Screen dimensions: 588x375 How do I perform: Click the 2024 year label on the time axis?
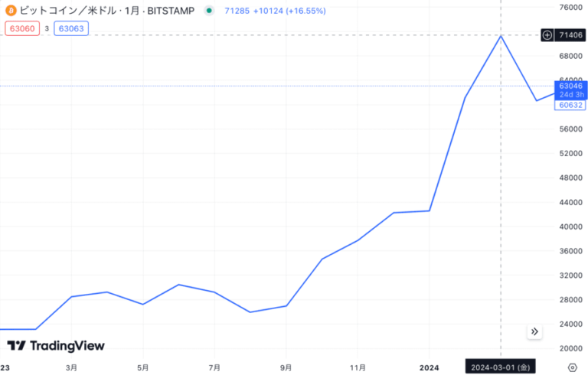coord(429,367)
